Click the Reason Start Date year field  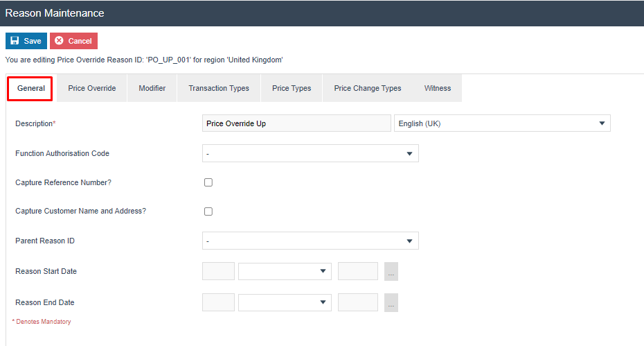tap(358, 271)
